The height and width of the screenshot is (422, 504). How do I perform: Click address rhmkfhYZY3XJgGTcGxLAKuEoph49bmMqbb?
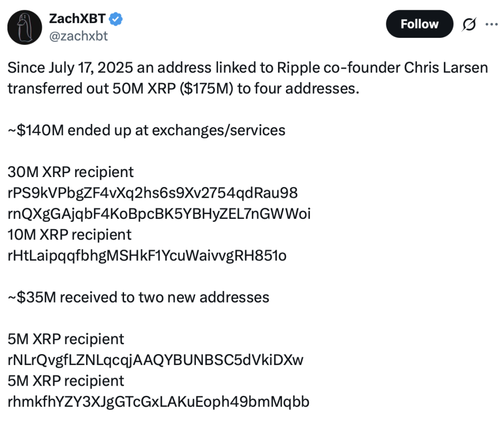point(158,402)
